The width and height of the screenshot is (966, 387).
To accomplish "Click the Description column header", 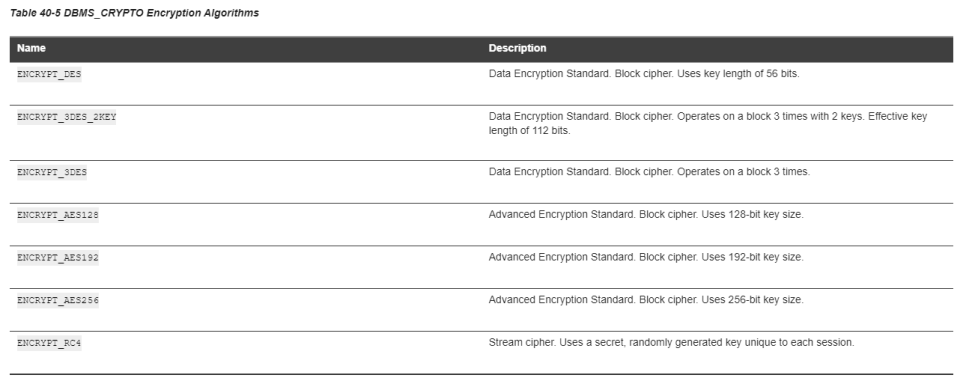I will pyautogui.click(x=518, y=48).
